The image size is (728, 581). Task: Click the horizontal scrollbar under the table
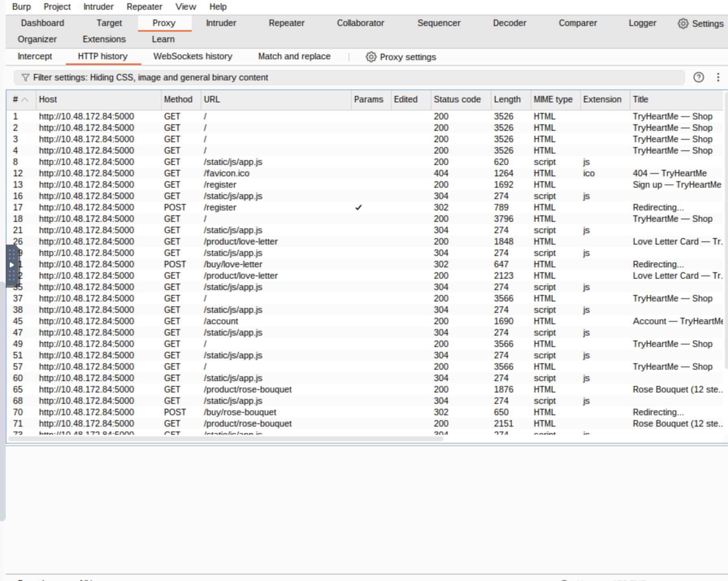coord(225,439)
